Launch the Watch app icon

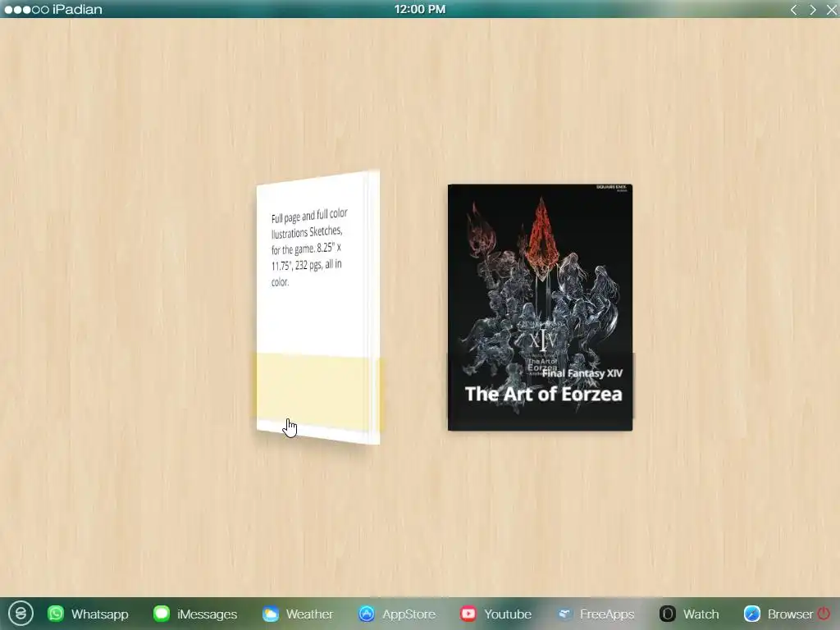pos(668,614)
